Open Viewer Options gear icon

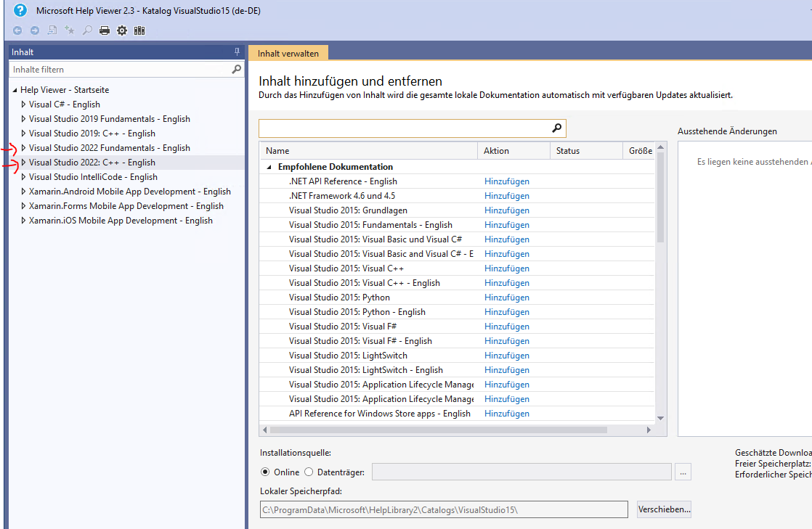pyautogui.click(x=122, y=30)
